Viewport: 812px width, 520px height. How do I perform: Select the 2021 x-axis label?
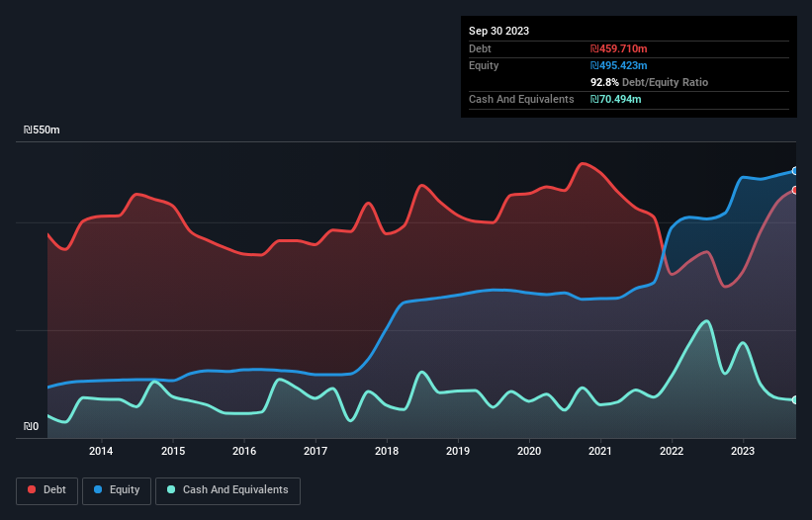[x=600, y=451]
